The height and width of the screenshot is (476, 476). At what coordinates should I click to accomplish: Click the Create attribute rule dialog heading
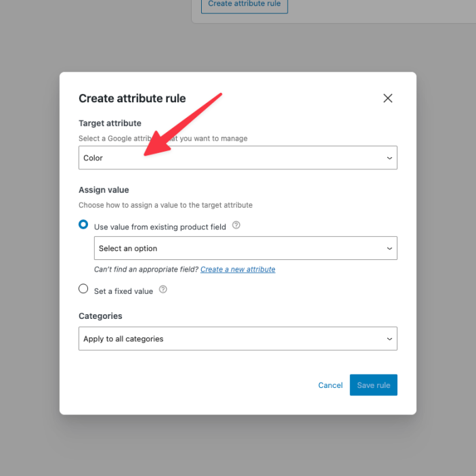132,99
